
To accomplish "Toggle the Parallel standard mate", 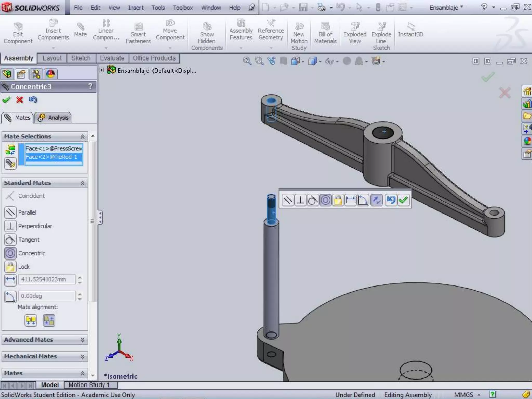I will click(x=10, y=212).
